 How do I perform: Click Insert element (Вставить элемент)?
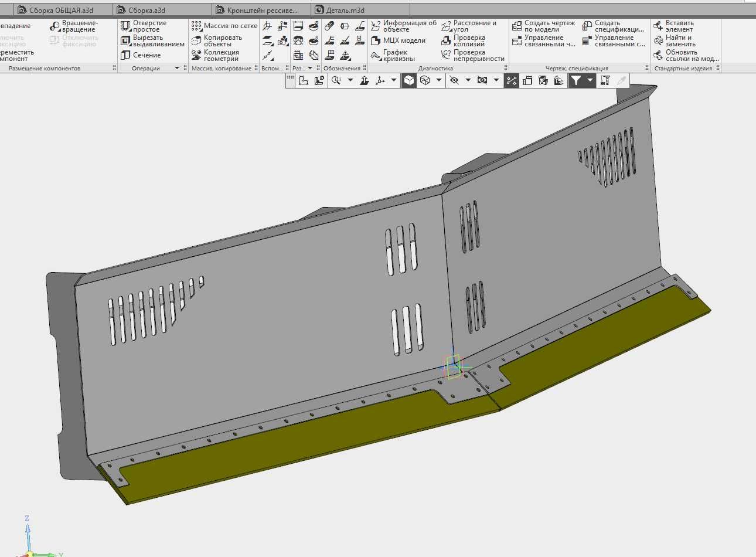(674, 26)
